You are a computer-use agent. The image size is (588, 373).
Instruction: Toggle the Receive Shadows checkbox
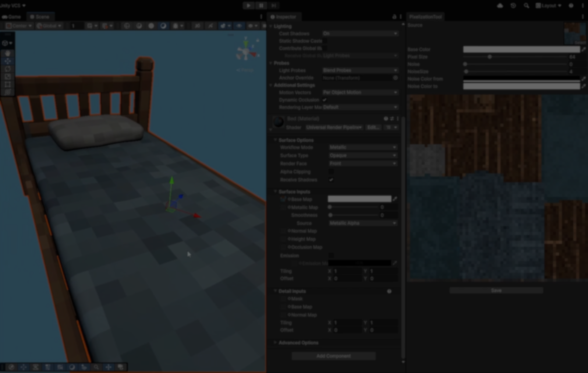331,180
